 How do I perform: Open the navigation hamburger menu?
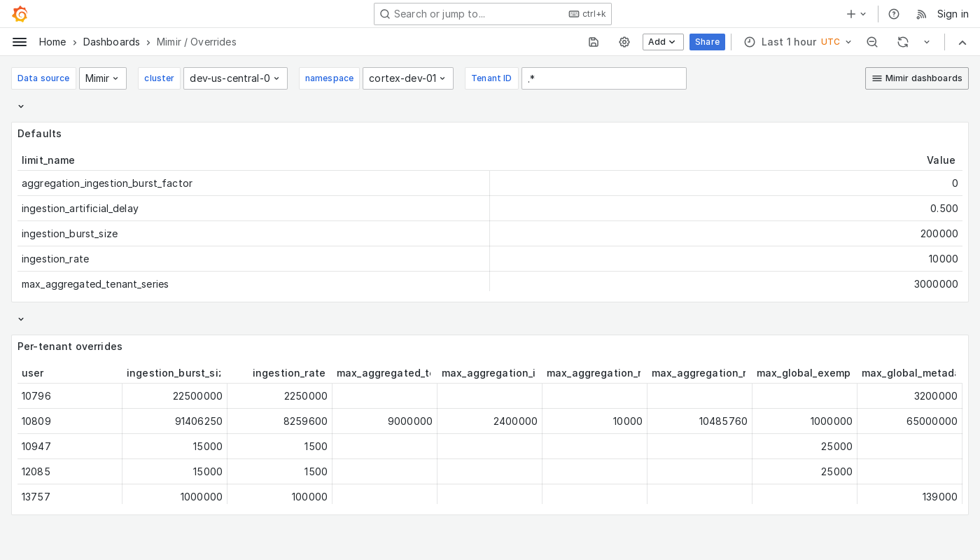click(20, 42)
